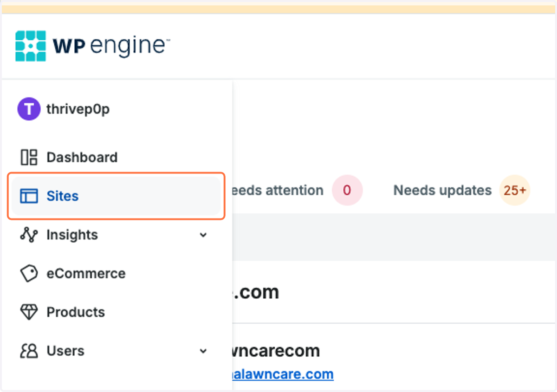Image resolution: width=557 pixels, height=392 pixels.
Task: Expand the Users submenu chevron
Action: [203, 351]
